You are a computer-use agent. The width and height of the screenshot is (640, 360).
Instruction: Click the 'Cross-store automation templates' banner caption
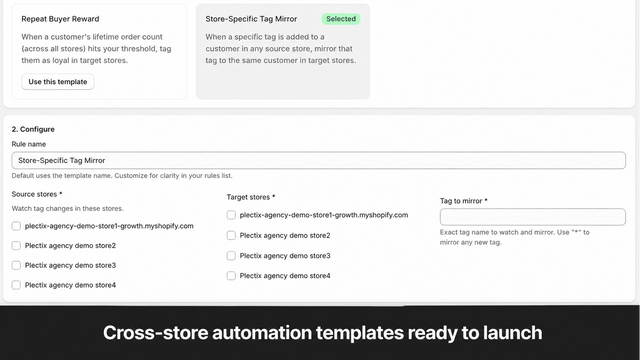pos(322,333)
